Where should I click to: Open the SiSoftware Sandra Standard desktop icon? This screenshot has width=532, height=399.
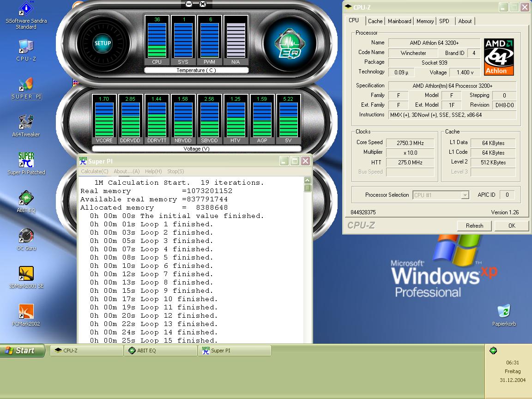[x=26, y=9]
